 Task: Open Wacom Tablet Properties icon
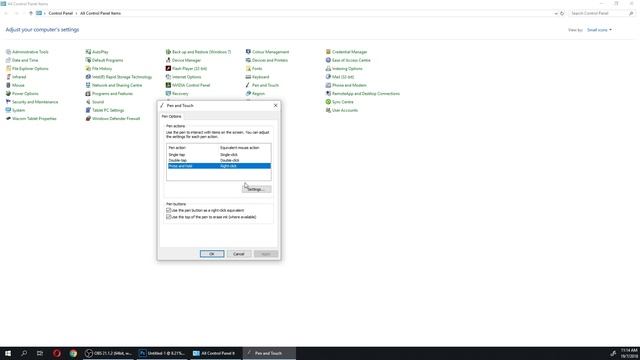pyautogui.click(x=8, y=118)
